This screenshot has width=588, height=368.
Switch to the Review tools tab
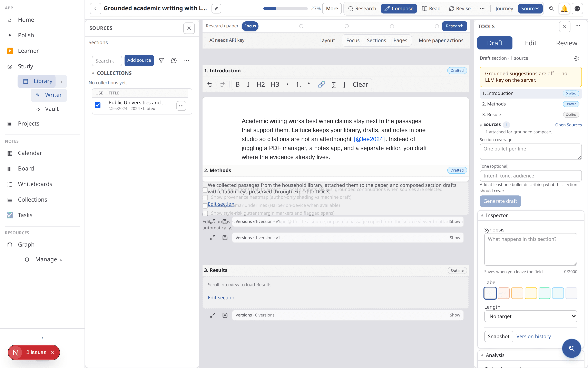tap(566, 43)
